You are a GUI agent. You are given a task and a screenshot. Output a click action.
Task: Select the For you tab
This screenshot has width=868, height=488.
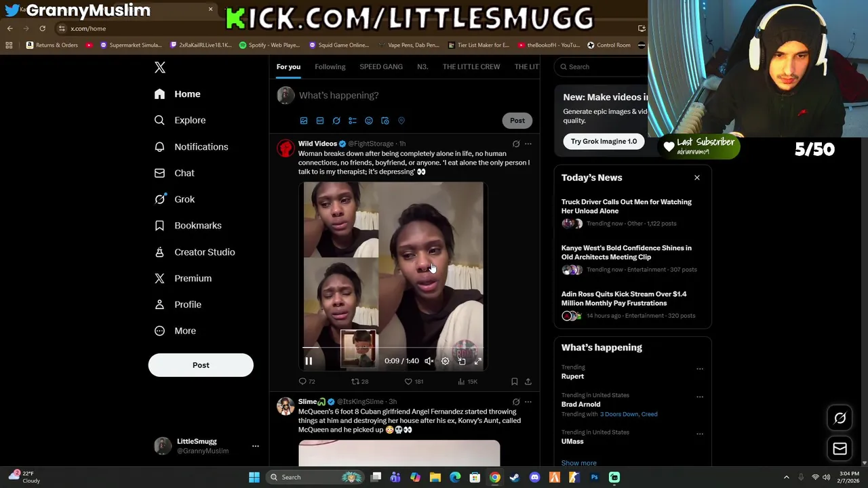[x=288, y=67]
